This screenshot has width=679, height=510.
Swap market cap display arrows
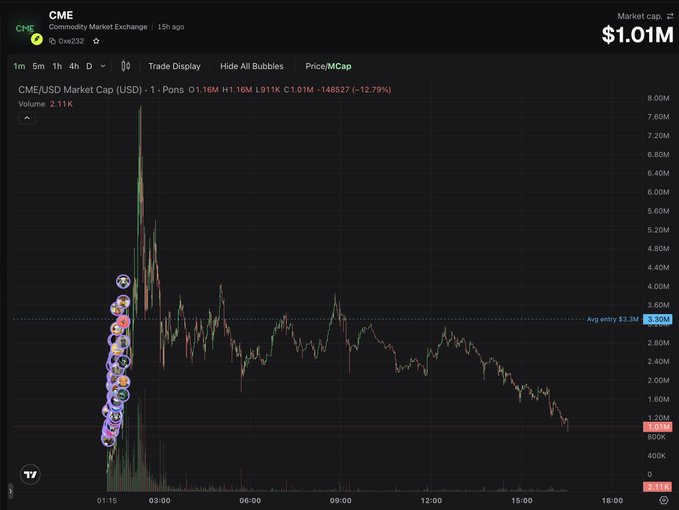[670, 16]
